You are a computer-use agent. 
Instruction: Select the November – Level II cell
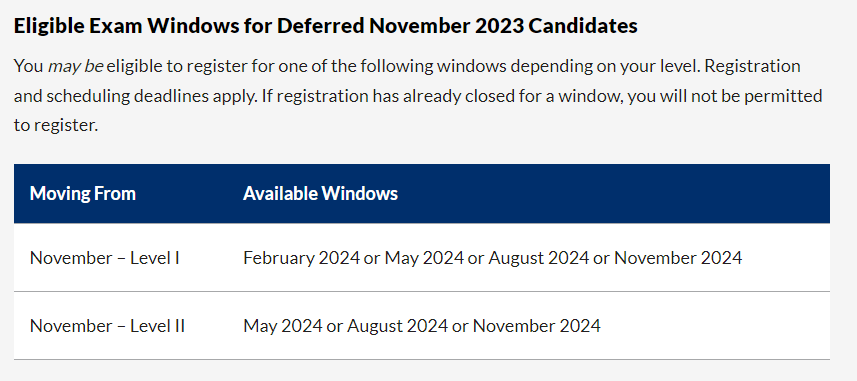(107, 326)
